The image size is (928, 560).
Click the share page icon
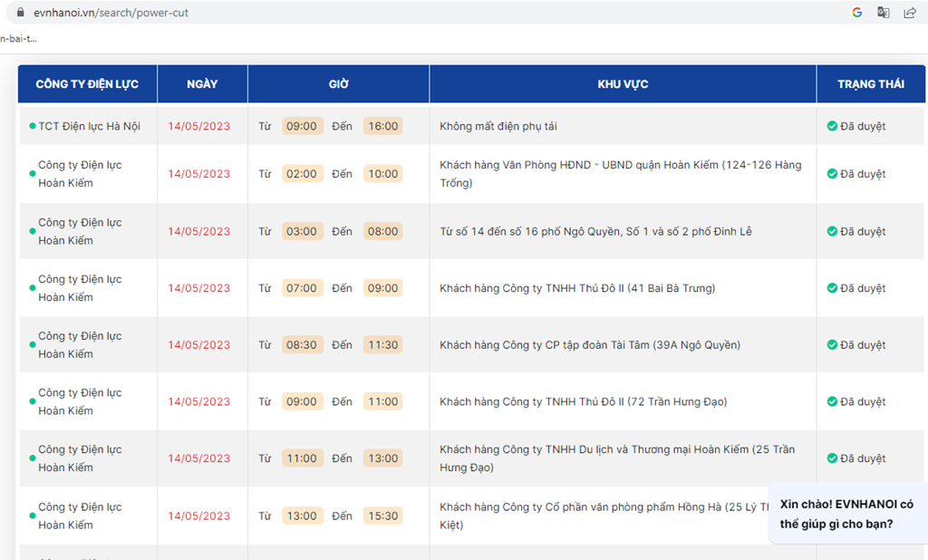(910, 13)
